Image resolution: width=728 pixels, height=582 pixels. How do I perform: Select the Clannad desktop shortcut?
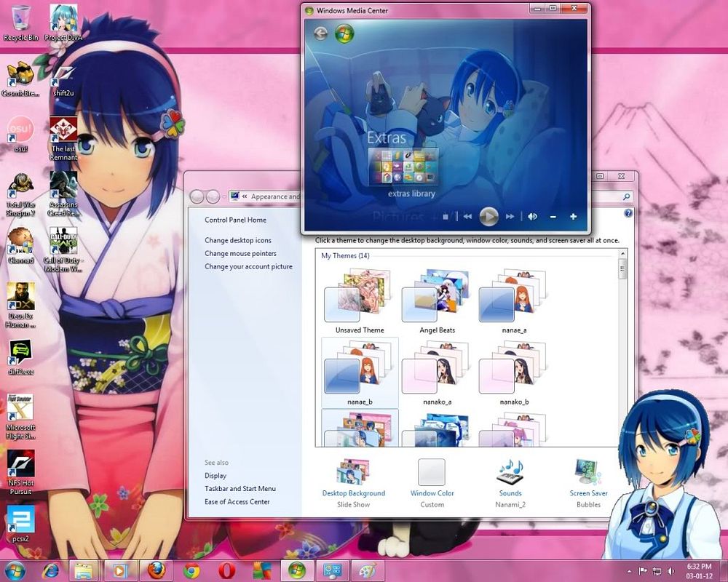[20, 246]
